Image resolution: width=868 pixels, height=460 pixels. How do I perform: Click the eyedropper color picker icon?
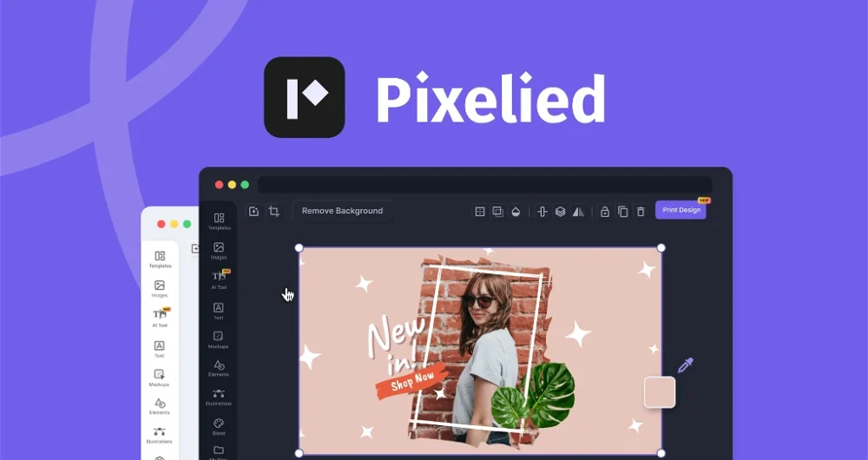tap(686, 365)
